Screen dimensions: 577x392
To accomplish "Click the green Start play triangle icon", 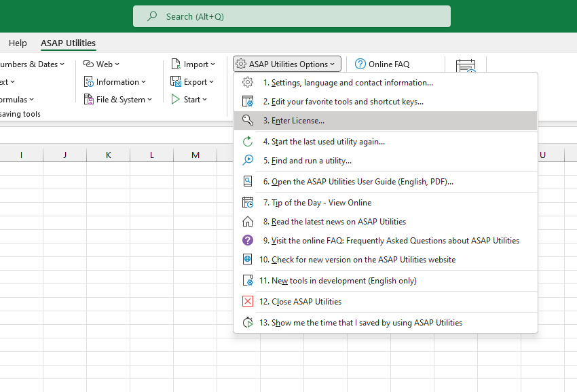I will (176, 99).
